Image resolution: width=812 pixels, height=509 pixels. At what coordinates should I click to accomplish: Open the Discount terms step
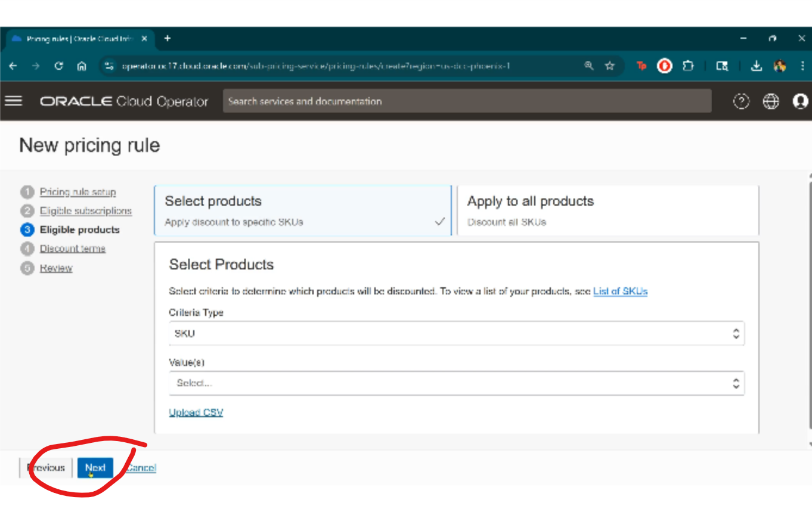pos(72,249)
